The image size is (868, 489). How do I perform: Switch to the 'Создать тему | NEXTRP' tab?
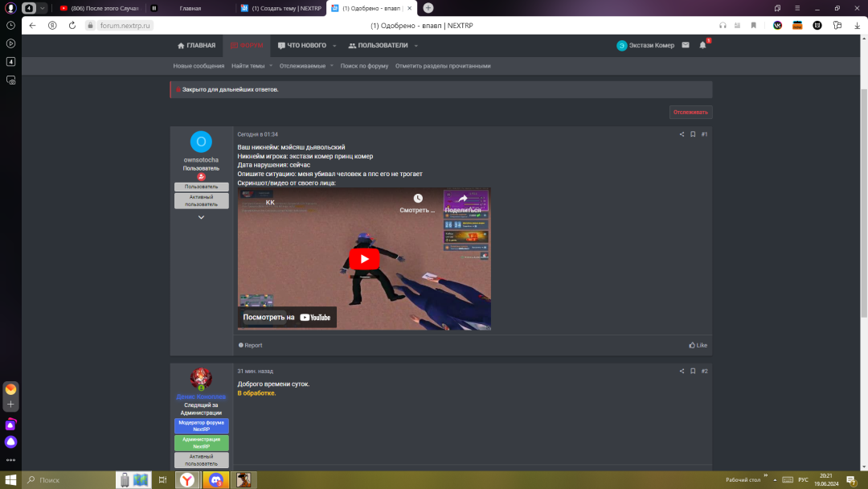(281, 8)
